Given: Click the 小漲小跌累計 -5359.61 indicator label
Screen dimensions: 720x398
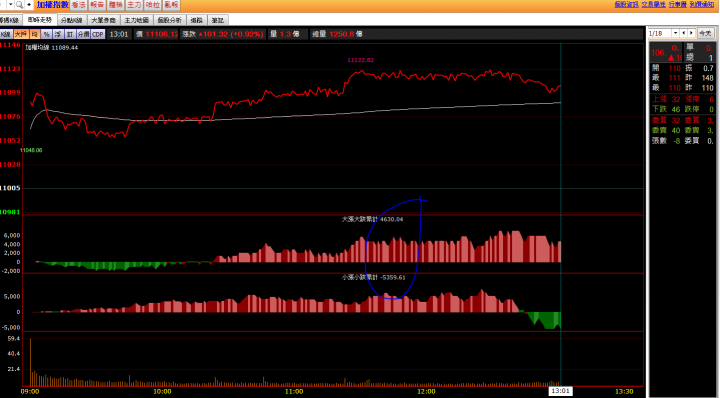Looking at the screenshot, I should pos(374,277).
